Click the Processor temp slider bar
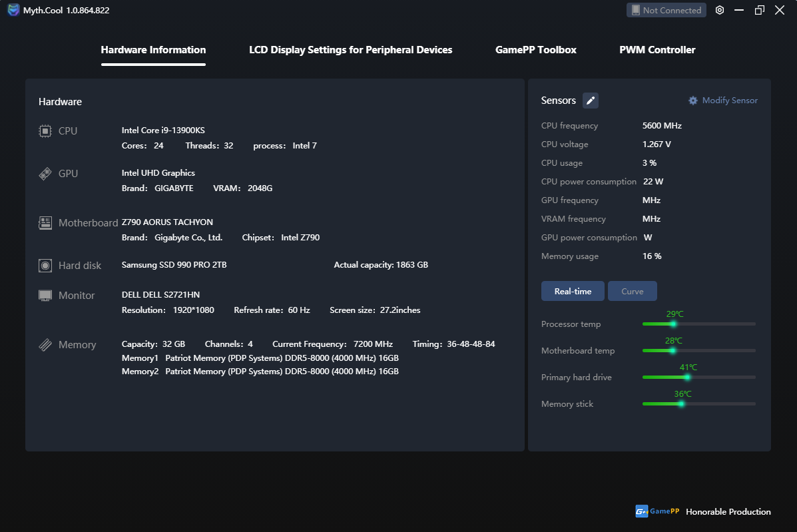This screenshot has width=797, height=532. click(x=699, y=324)
